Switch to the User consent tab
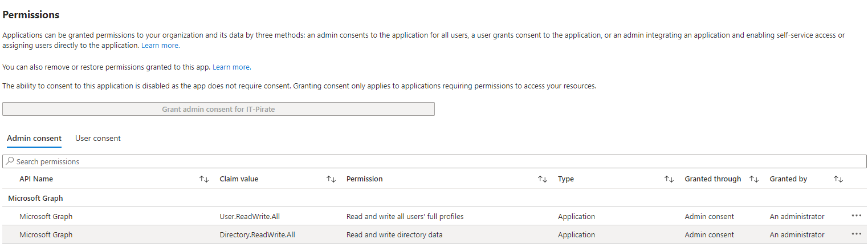868x247 pixels. tap(98, 138)
